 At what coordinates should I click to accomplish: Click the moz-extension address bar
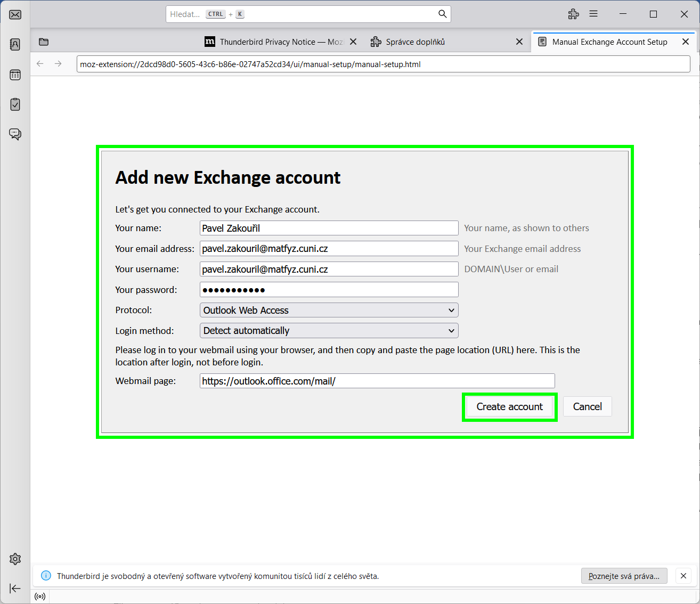click(384, 64)
